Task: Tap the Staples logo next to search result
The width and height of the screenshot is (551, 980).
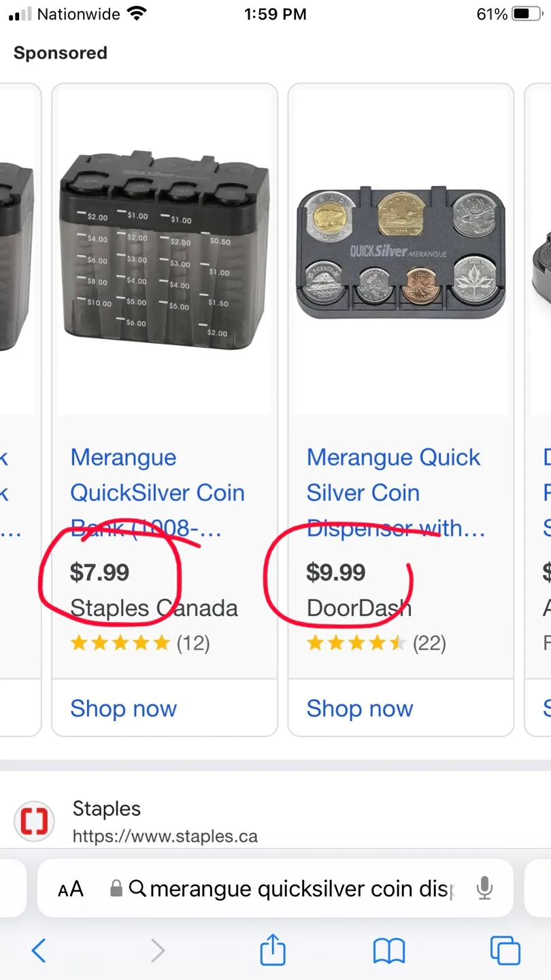Action: (x=34, y=821)
